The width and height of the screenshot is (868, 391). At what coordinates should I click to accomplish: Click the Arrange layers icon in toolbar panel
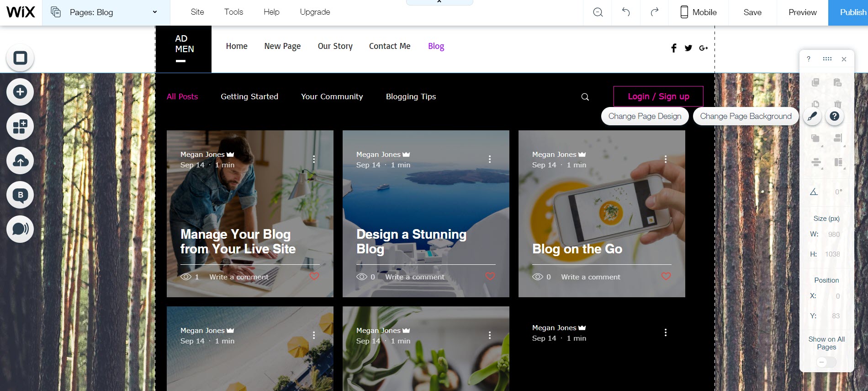(815, 138)
